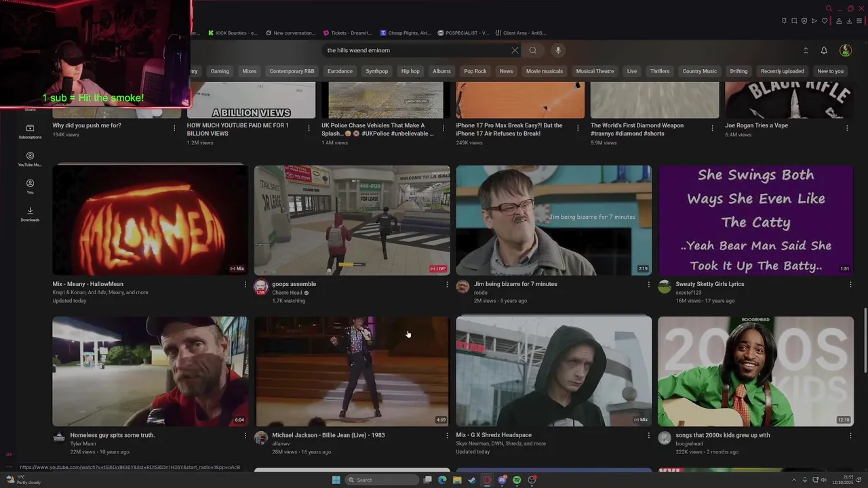This screenshot has width=868, height=488.
Task: Select the Synthpop filter chip
Action: pyautogui.click(x=377, y=71)
